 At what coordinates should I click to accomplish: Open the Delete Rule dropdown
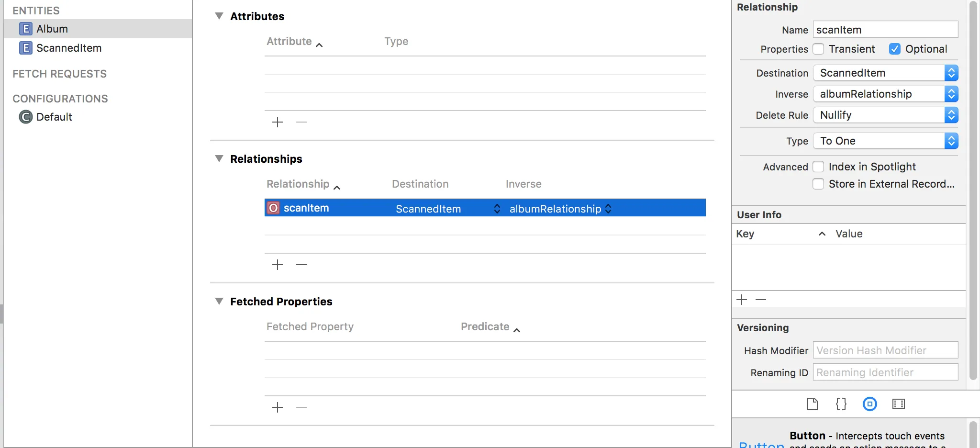[885, 115]
